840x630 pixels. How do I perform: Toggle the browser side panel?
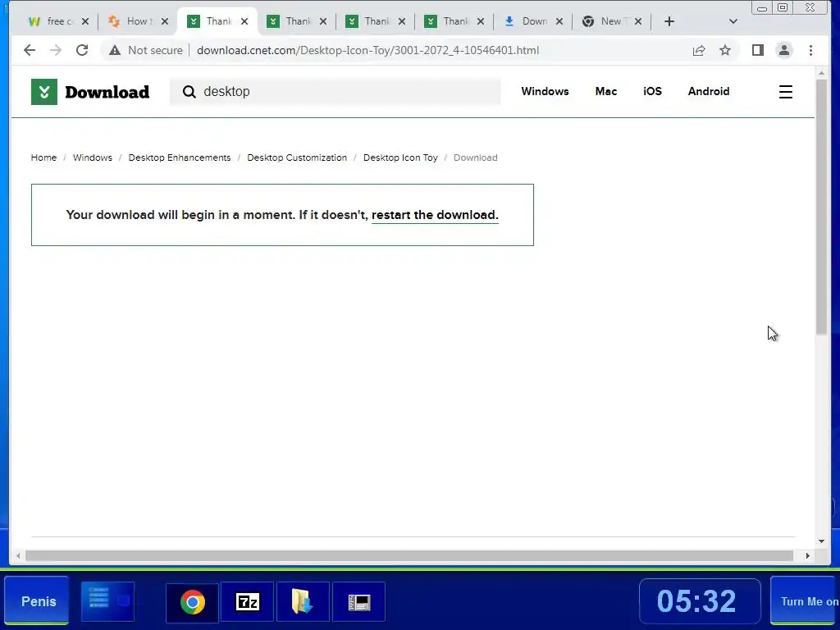757,50
